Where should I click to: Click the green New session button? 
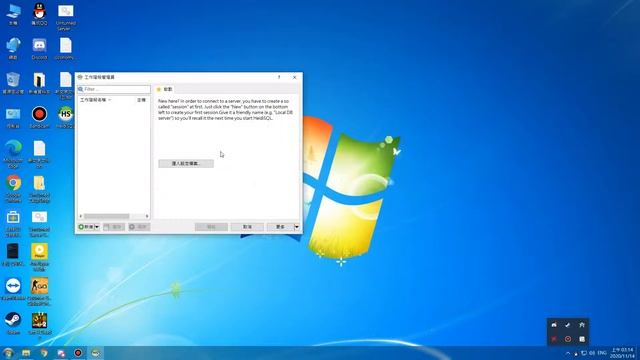coord(86,227)
